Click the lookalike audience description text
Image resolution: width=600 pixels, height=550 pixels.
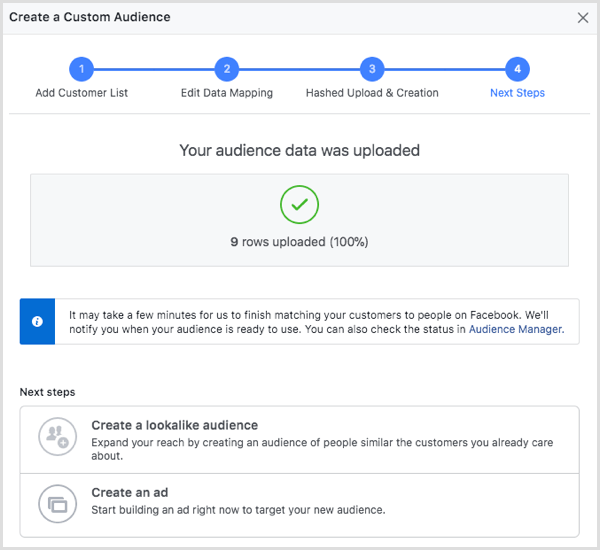point(320,448)
